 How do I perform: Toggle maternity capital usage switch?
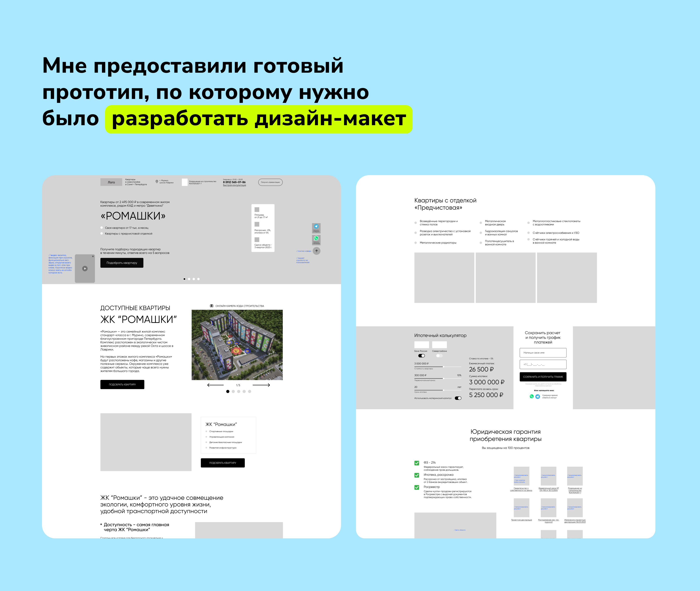[x=458, y=398]
